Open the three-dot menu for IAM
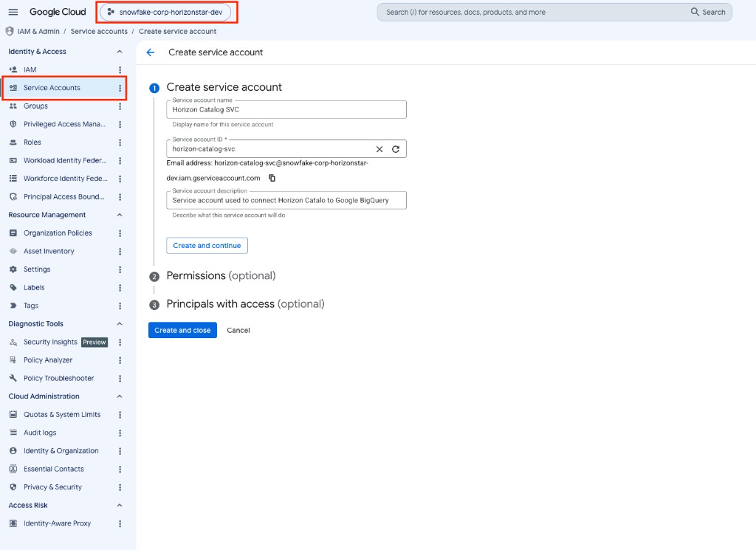Screen dimensions: 756x550 (x=120, y=70)
